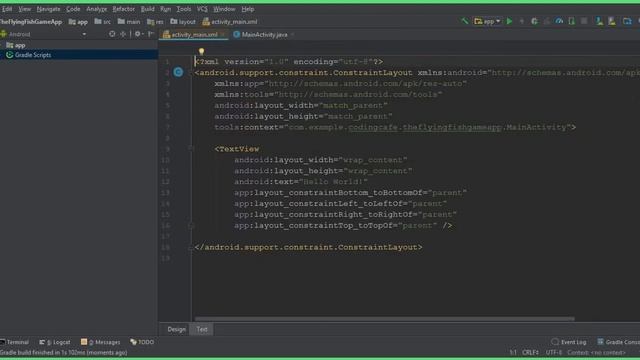This screenshot has height=360, width=640.
Task: Click the Apply Changes lightning icon
Action: pos(522,21)
